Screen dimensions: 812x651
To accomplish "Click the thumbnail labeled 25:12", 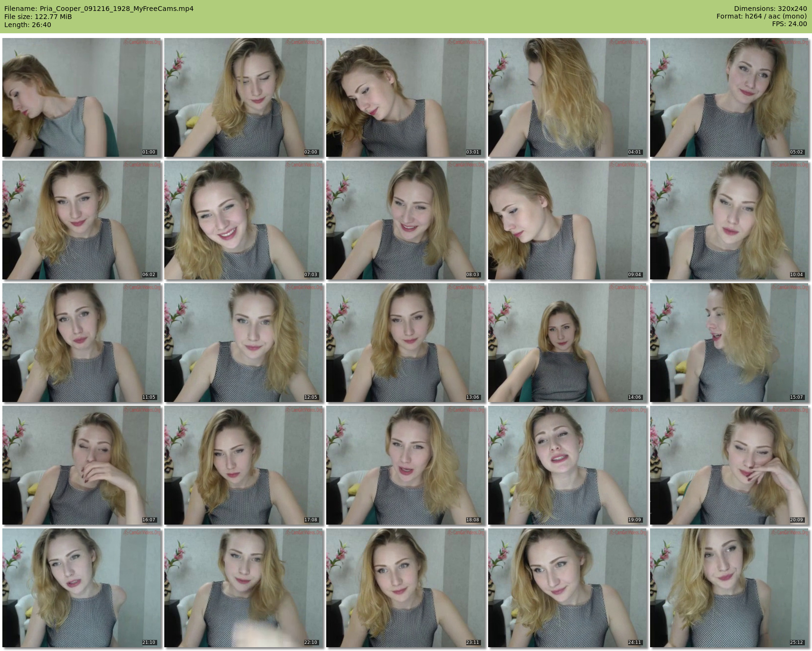I will [x=730, y=588].
